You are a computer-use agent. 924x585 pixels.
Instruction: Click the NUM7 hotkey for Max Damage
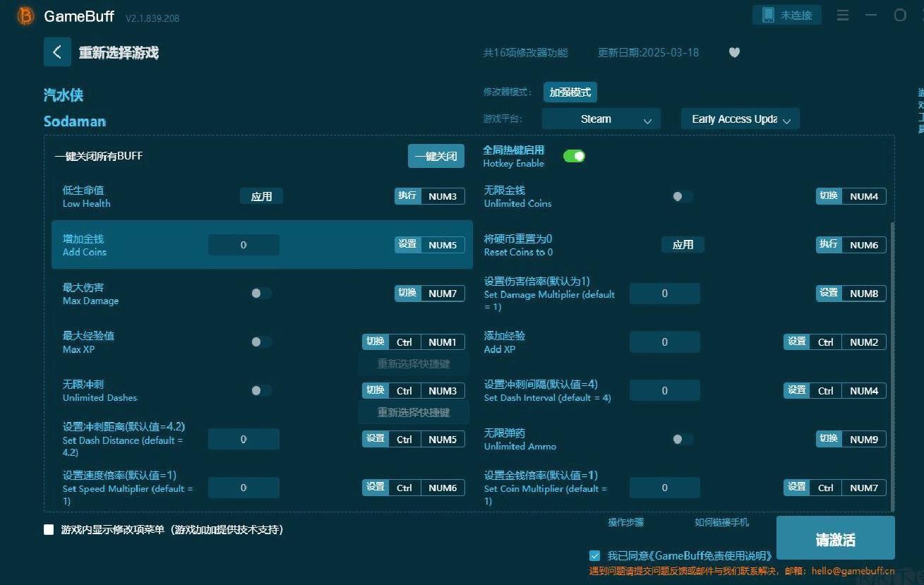click(443, 294)
